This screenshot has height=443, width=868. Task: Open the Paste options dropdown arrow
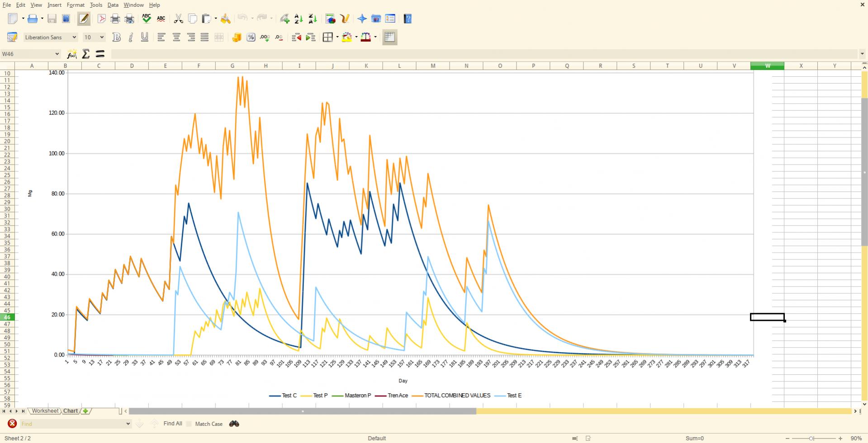(216, 19)
